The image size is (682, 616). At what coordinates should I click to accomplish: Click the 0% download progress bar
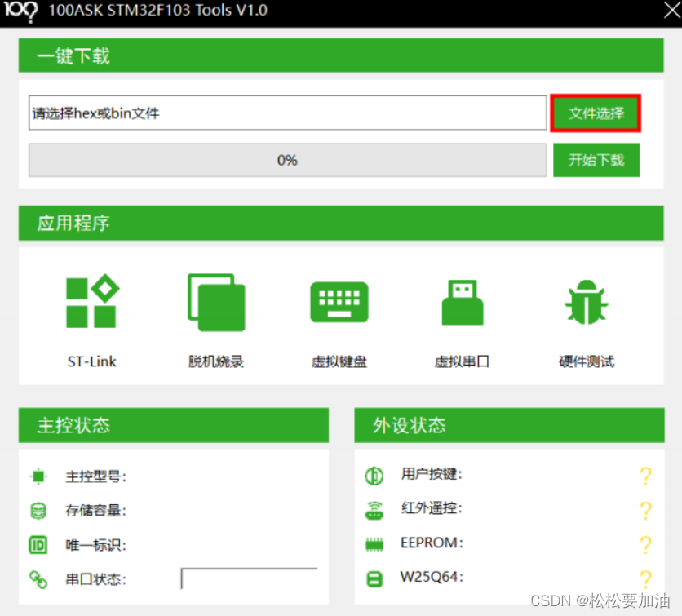(x=287, y=160)
